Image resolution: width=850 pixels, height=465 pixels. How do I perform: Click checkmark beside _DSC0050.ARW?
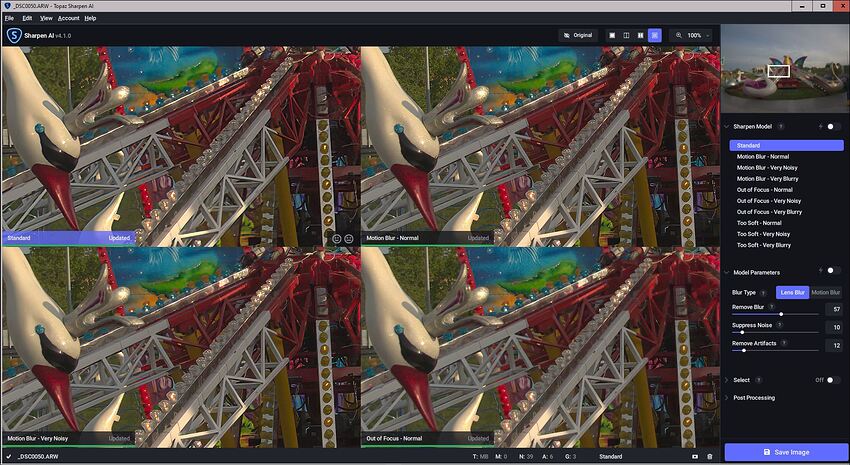(9, 456)
